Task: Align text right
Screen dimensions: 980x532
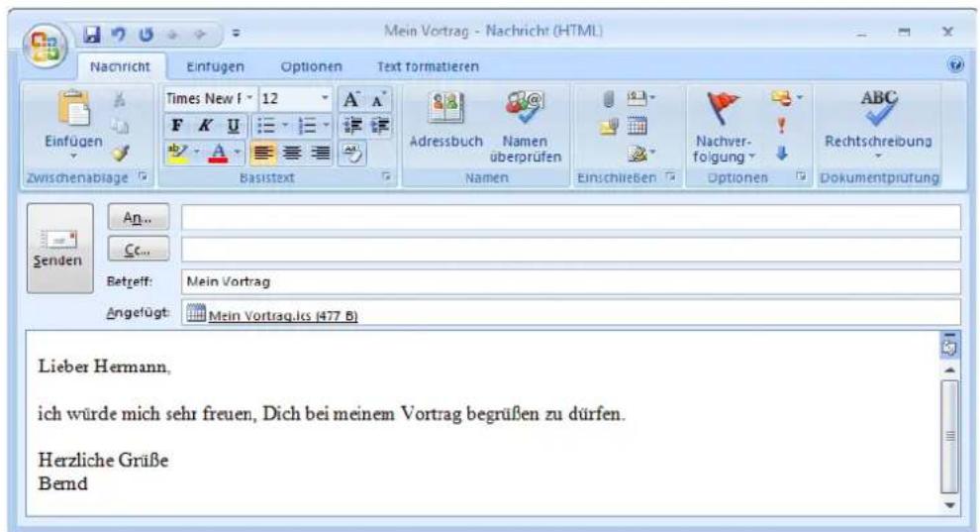Action: click(x=320, y=153)
